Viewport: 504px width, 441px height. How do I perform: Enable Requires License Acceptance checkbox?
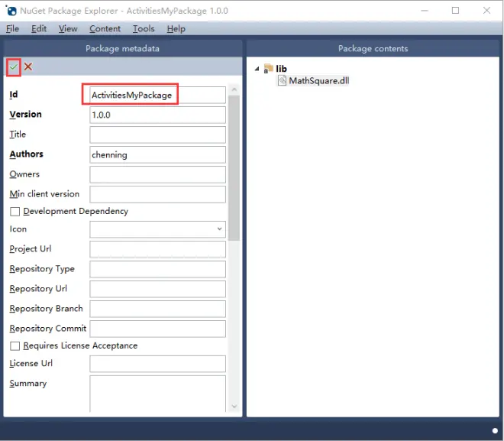tap(15, 345)
